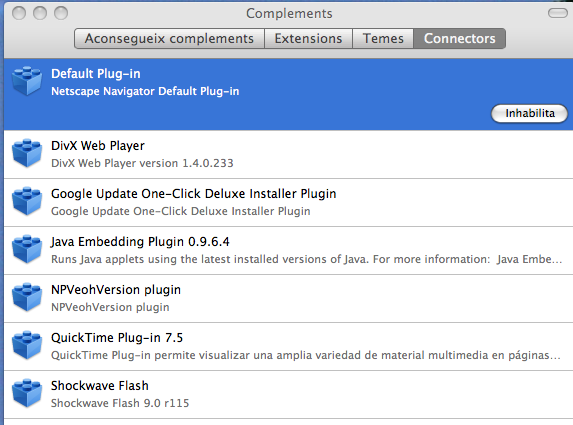
Task: Click 'Shockwave Flash 9.0 r115' version text
Action: coord(120,403)
